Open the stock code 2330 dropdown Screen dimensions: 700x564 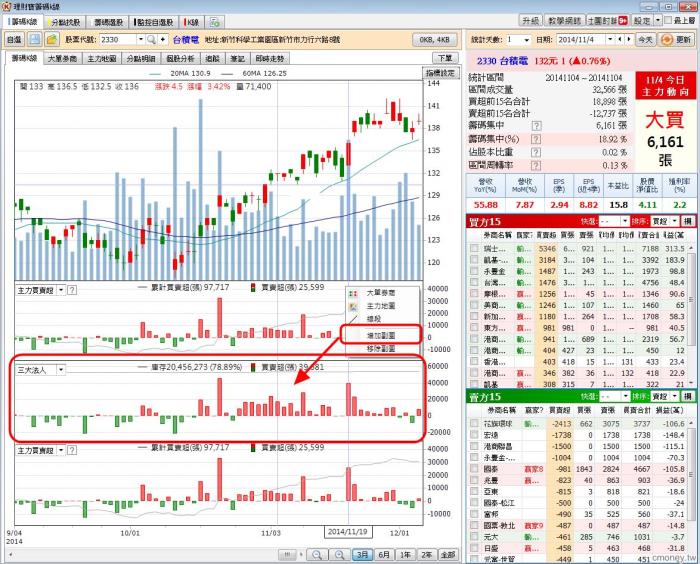(x=141, y=40)
